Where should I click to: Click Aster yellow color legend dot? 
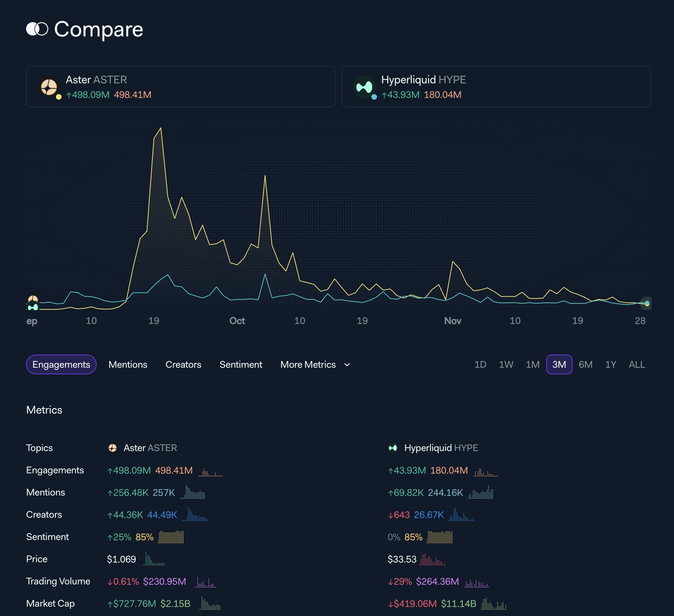(59, 97)
